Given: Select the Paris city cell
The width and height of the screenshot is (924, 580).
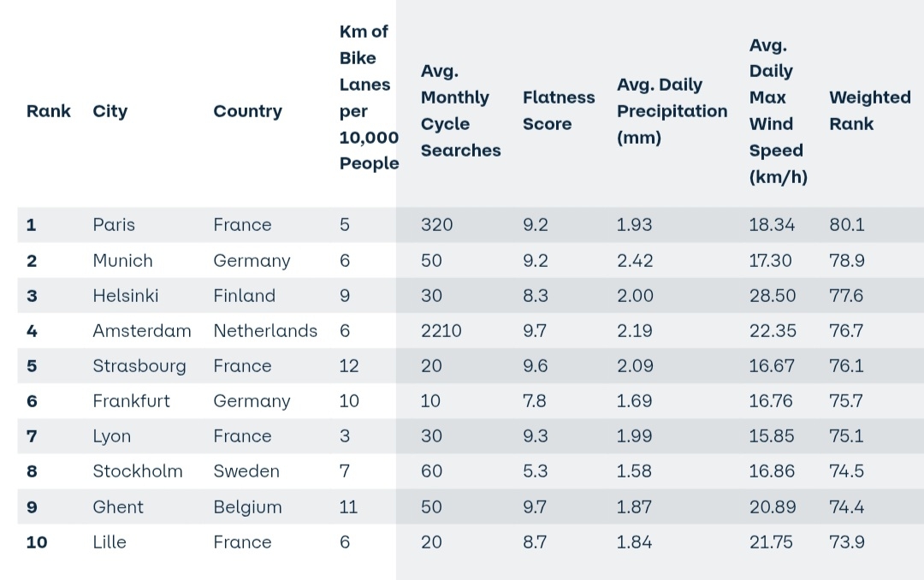Looking at the screenshot, I should pyautogui.click(x=114, y=225).
